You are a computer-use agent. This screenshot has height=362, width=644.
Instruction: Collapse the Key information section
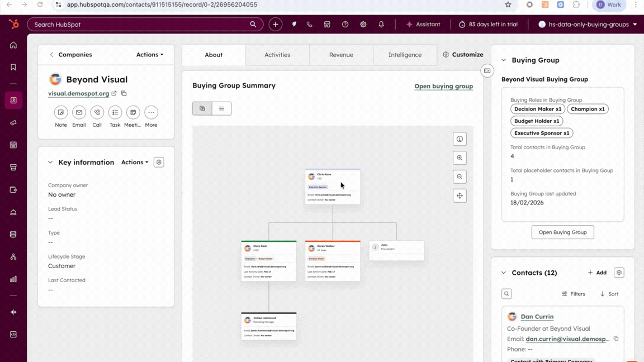point(50,163)
